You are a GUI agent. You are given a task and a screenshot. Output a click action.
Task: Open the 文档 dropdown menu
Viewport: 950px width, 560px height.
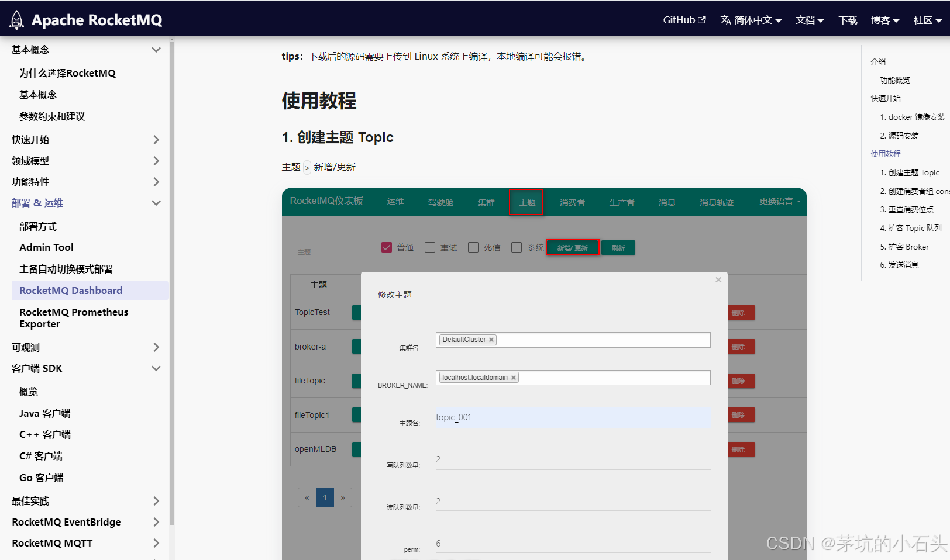tap(810, 20)
